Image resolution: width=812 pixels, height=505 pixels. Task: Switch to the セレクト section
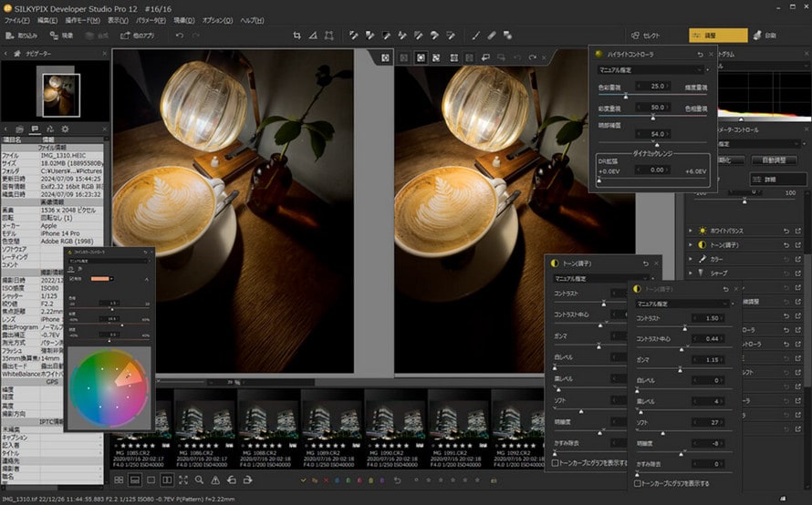(646, 36)
